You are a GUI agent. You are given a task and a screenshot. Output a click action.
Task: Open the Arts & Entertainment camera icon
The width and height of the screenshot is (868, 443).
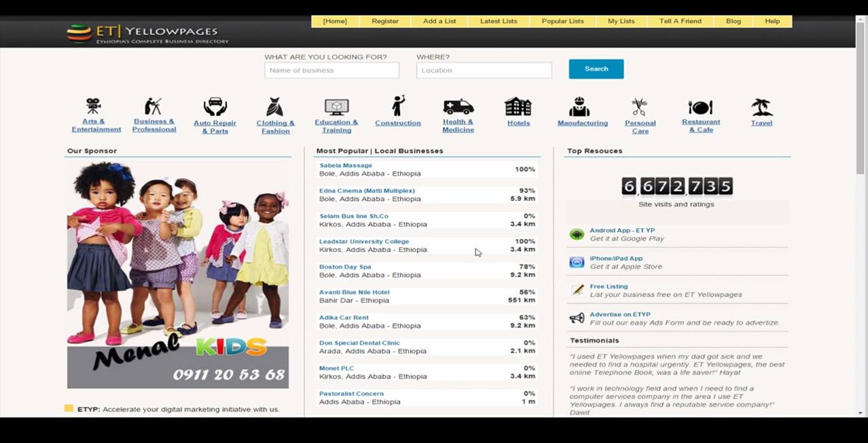93,106
